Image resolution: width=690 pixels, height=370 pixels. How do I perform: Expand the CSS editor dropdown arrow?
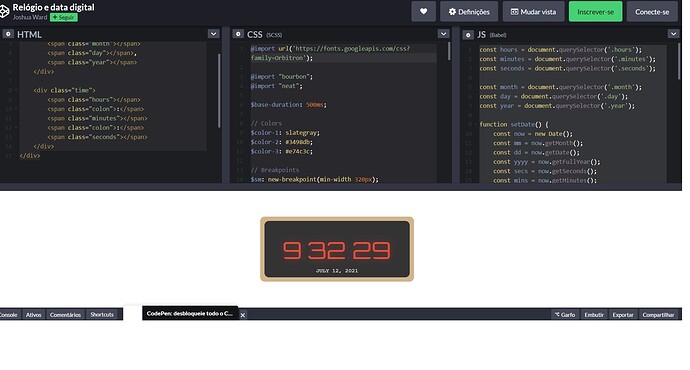[x=444, y=34]
